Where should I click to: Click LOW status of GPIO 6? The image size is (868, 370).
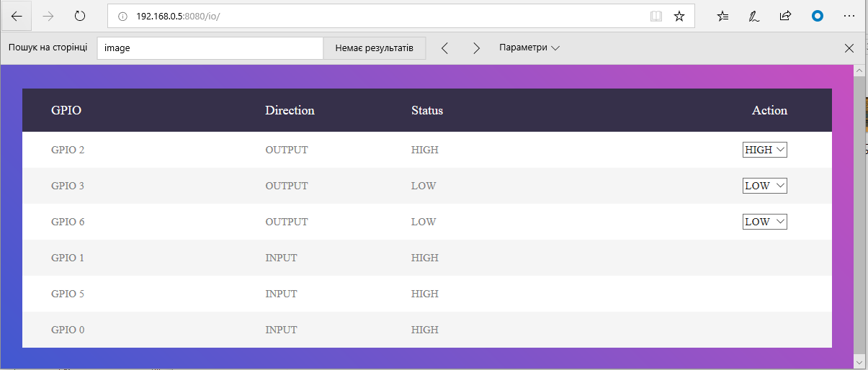pyautogui.click(x=424, y=222)
